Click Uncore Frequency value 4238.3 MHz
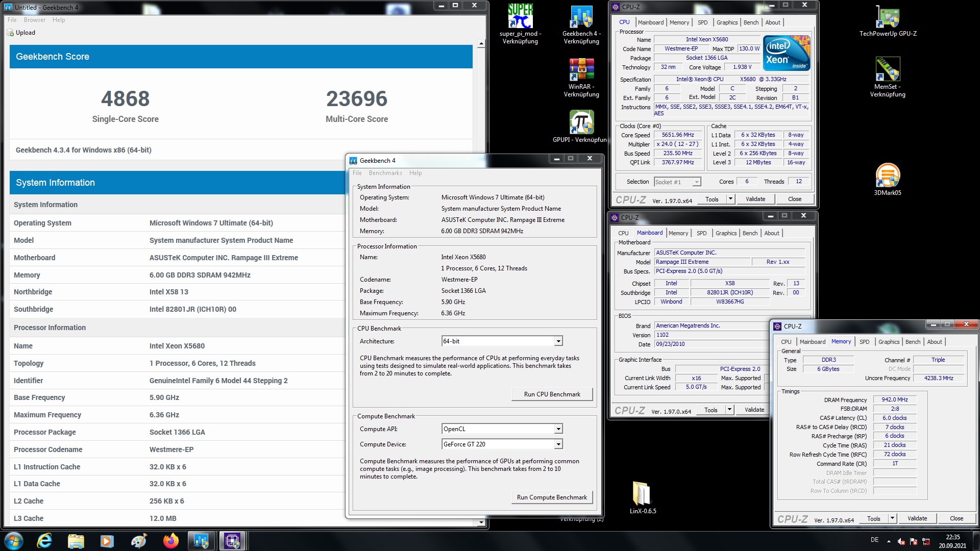 click(938, 378)
